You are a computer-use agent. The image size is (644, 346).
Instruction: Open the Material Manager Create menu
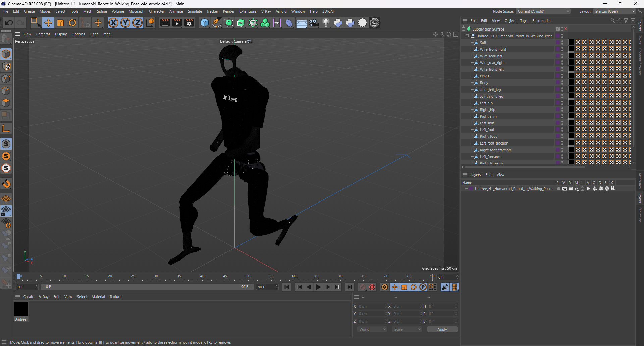29,297
